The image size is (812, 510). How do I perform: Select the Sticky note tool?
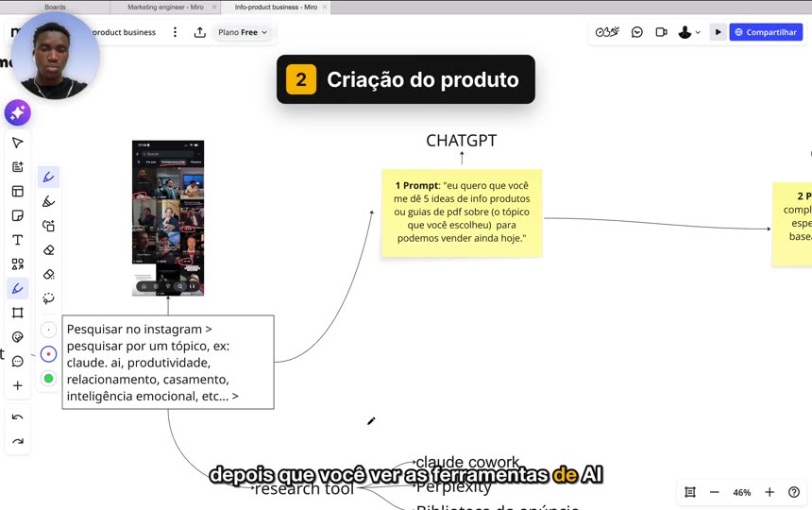[x=18, y=215]
